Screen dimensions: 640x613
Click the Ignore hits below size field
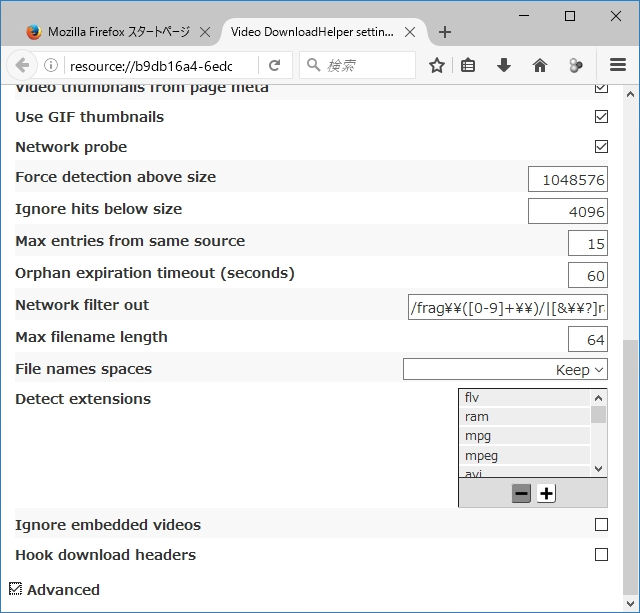(x=568, y=211)
